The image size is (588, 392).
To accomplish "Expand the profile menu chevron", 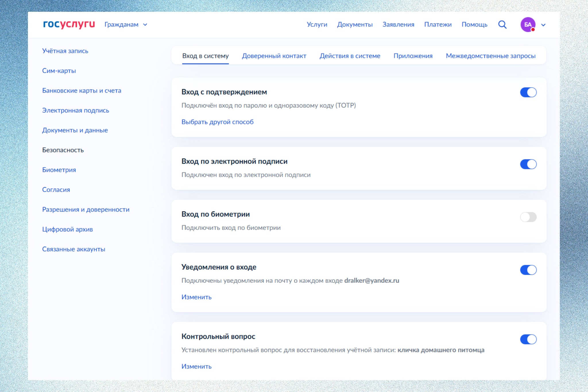I will (543, 25).
